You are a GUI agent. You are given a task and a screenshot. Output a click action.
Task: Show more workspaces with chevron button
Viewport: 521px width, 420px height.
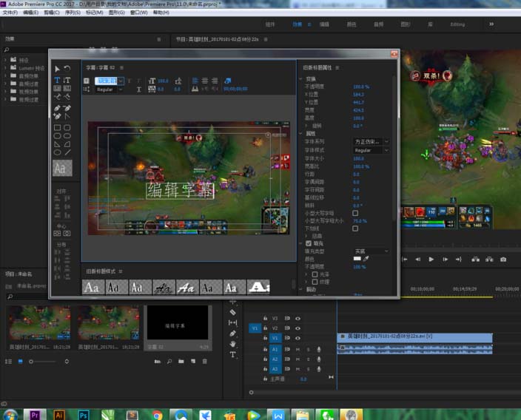[x=491, y=24]
